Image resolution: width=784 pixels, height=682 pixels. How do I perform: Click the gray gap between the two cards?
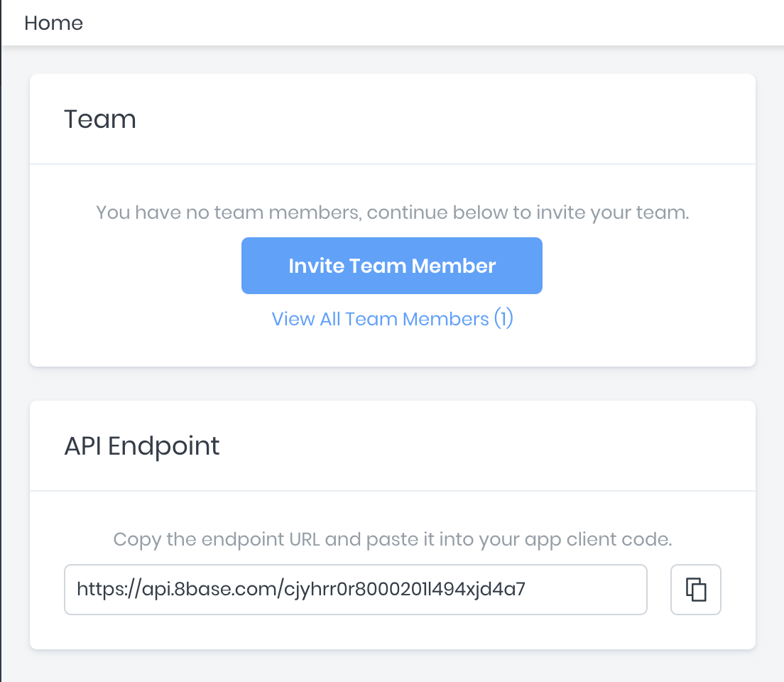(x=392, y=384)
